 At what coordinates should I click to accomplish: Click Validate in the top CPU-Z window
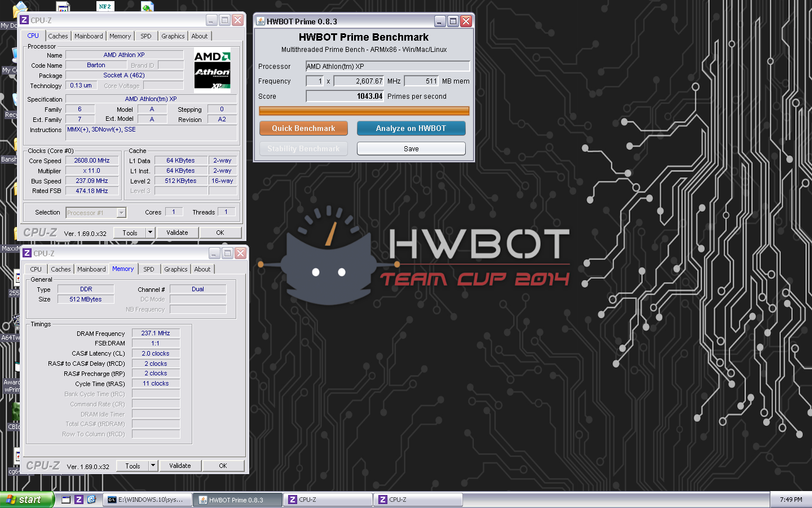coord(177,233)
